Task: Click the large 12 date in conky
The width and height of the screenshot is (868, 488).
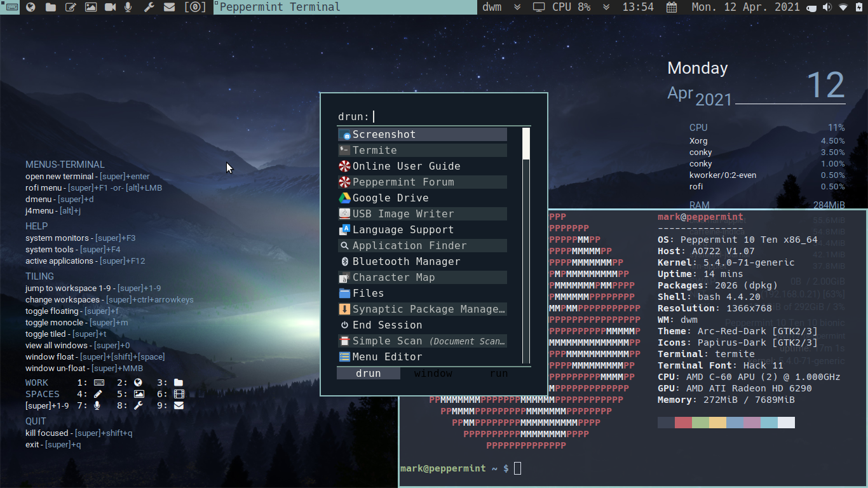Action: click(826, 85)
